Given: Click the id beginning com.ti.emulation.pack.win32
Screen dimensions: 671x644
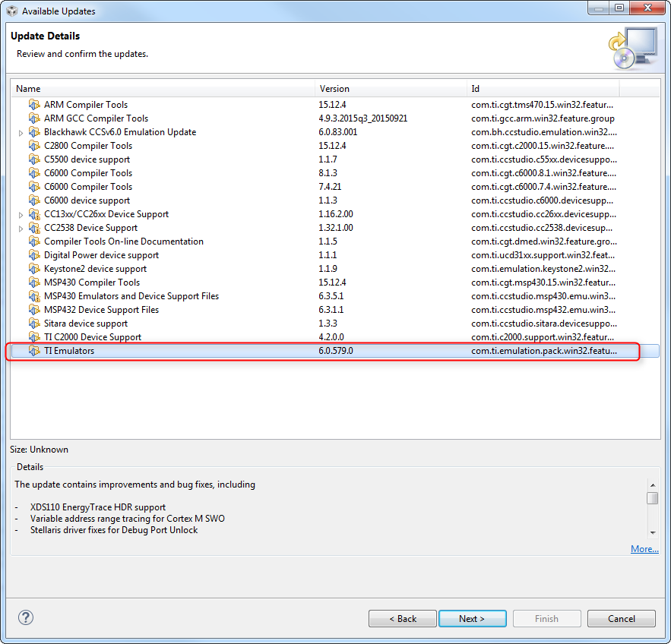Looking at the screenshot, I should pos(544,351).
